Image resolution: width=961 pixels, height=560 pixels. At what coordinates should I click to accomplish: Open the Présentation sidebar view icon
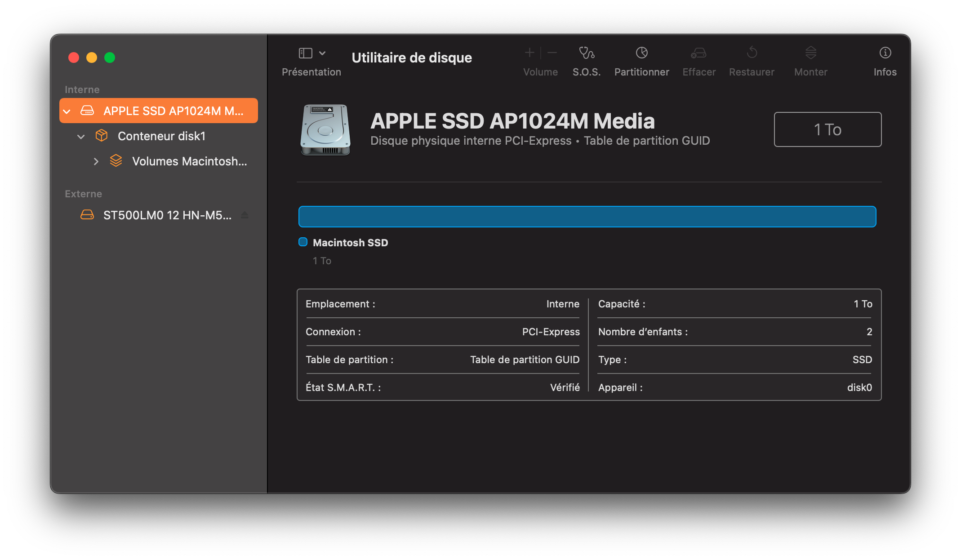(x=306, y=53)
